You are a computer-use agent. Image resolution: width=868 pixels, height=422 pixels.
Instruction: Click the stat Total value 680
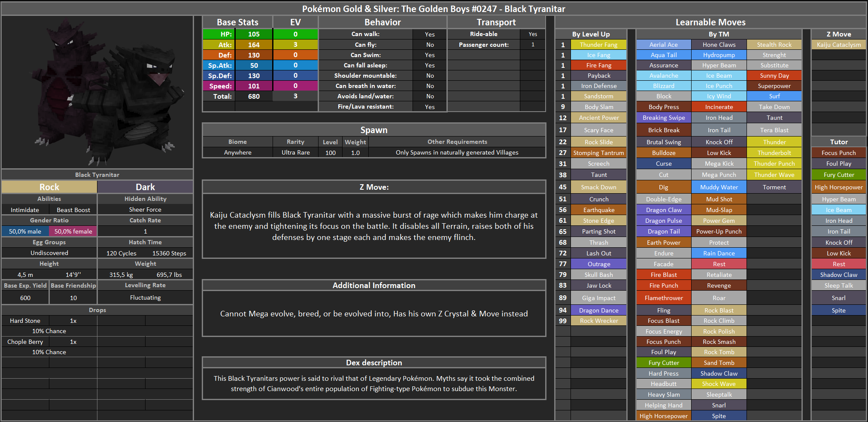point(254,96)
